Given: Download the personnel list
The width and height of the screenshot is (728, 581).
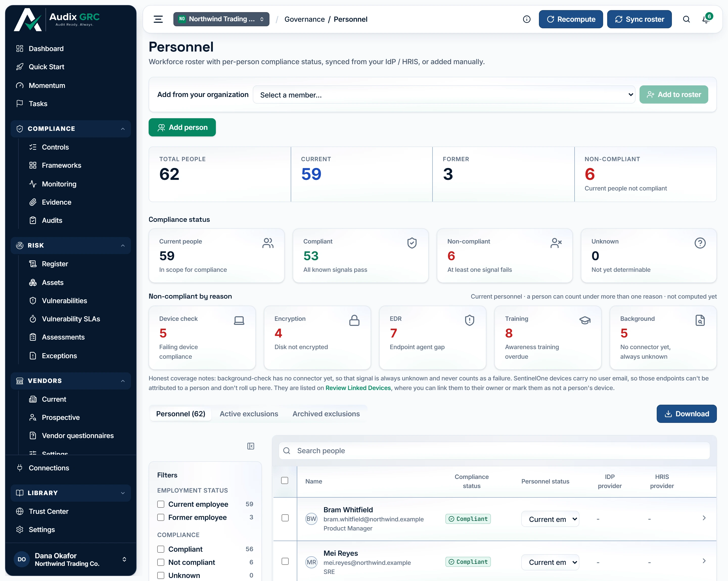Looking at the screenshot, I should (687, 414).
